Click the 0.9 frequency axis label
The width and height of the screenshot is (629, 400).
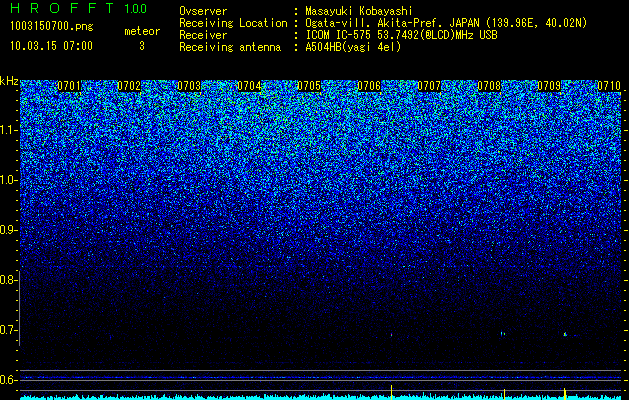(8, 230)
